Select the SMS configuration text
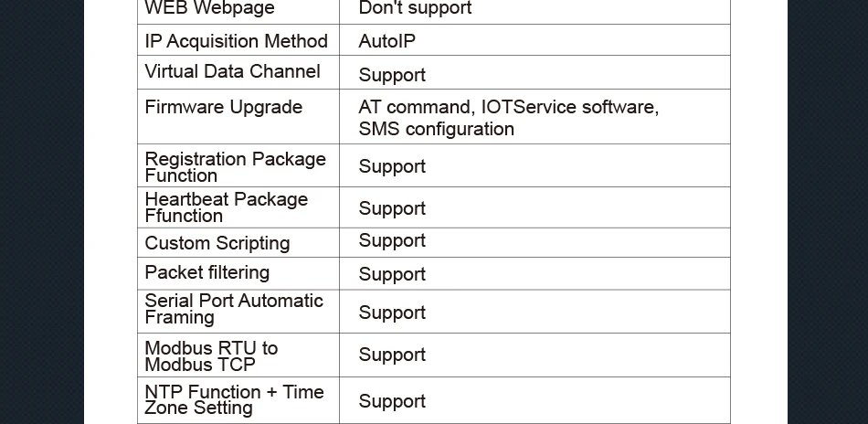868x424 pixels. [x=436, y=129]
